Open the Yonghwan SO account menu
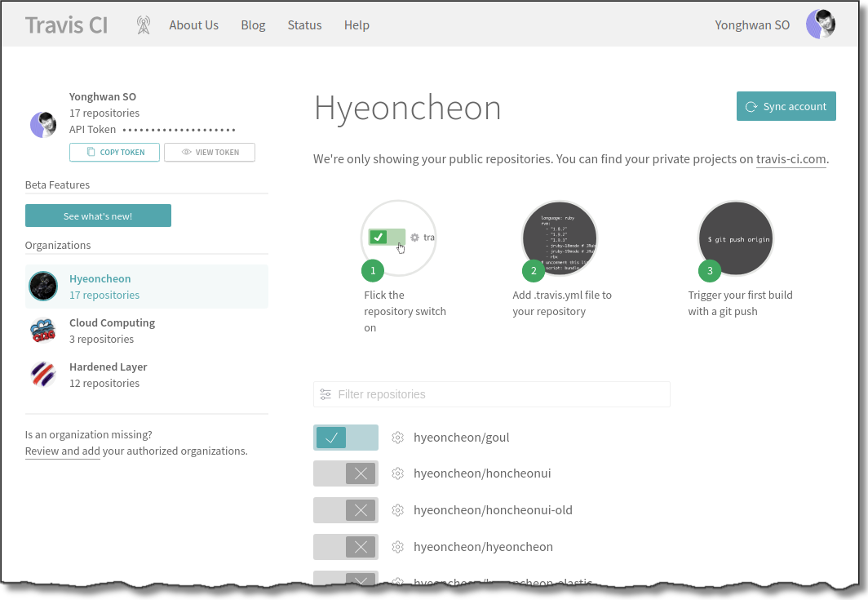The height and width of the screenshot is (600, 868). click(752, 25)
